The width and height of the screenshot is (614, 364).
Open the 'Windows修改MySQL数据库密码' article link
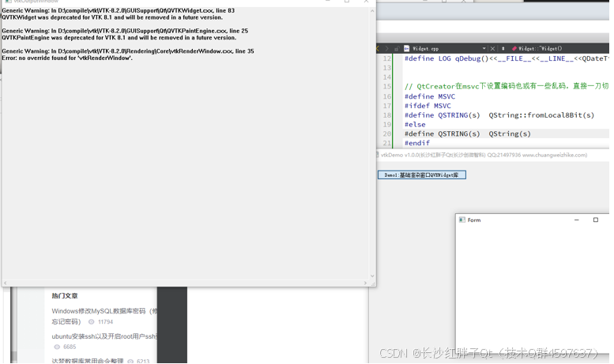[104, 311]
